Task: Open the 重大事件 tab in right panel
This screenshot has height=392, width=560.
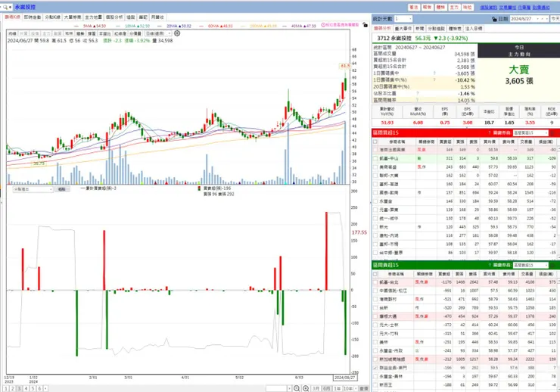Action: point(403,29)
